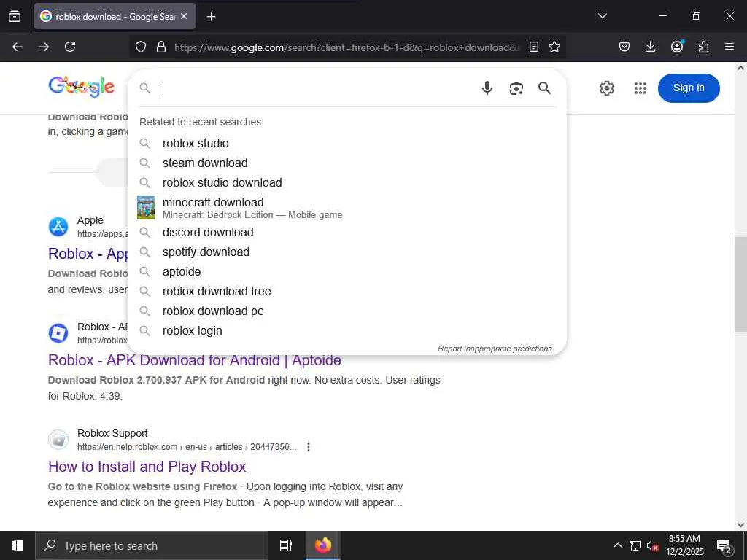The height and width of the screenshot is (560, 747).
Task: Click the muted volume tray icon
Action: [x=652, y=545]
